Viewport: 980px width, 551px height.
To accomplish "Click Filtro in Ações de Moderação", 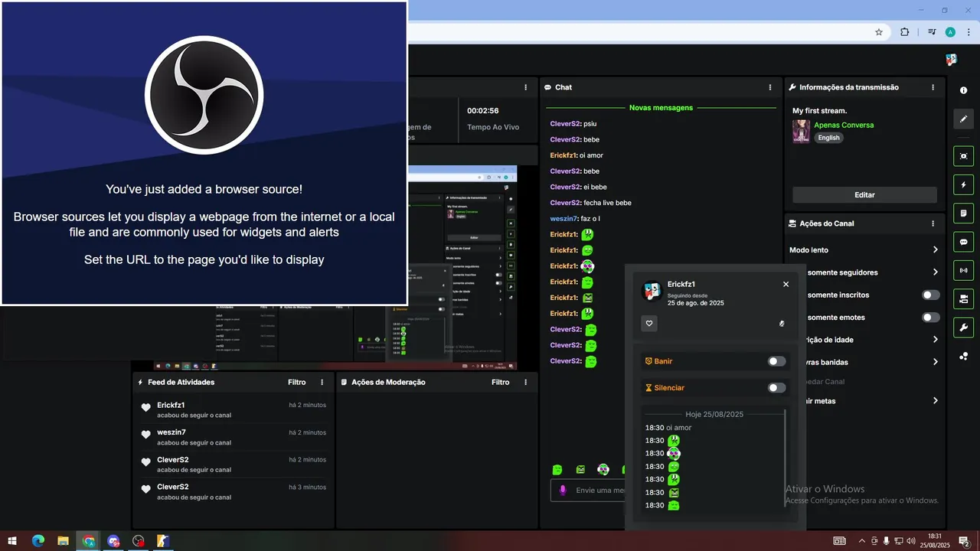I will point(501,382).
